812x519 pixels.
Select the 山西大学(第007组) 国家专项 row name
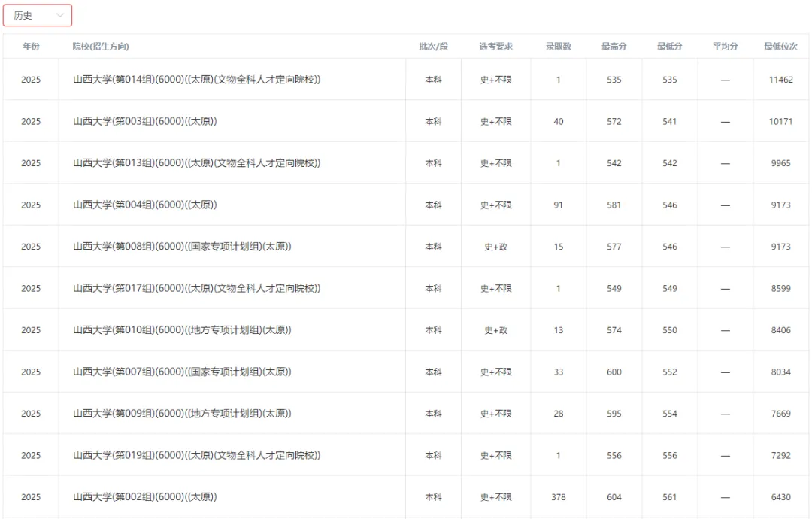click(182, 372)
